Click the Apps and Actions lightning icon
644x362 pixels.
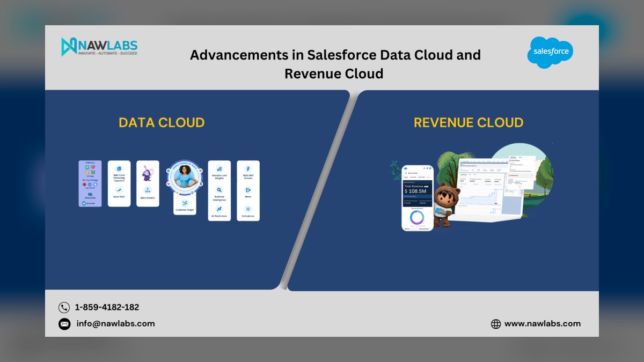248,168
